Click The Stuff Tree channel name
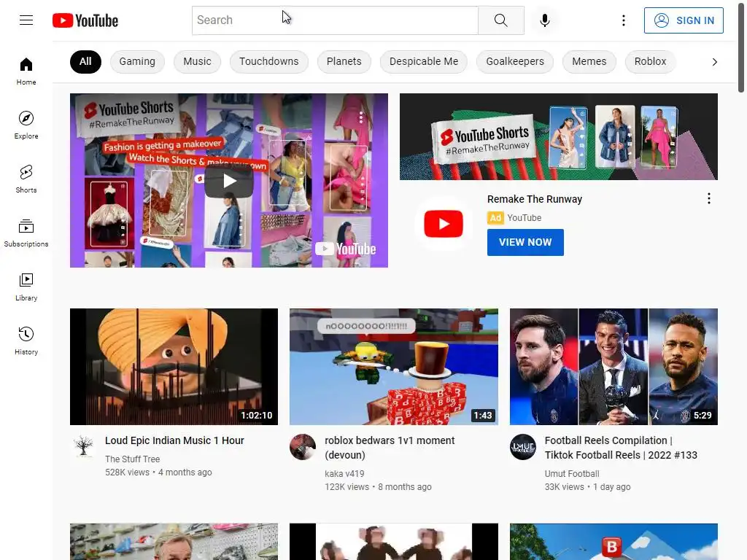 (133, 459)
